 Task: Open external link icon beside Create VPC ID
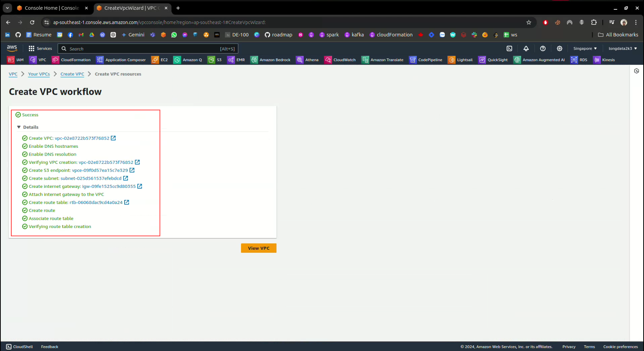tap(113, 138)
